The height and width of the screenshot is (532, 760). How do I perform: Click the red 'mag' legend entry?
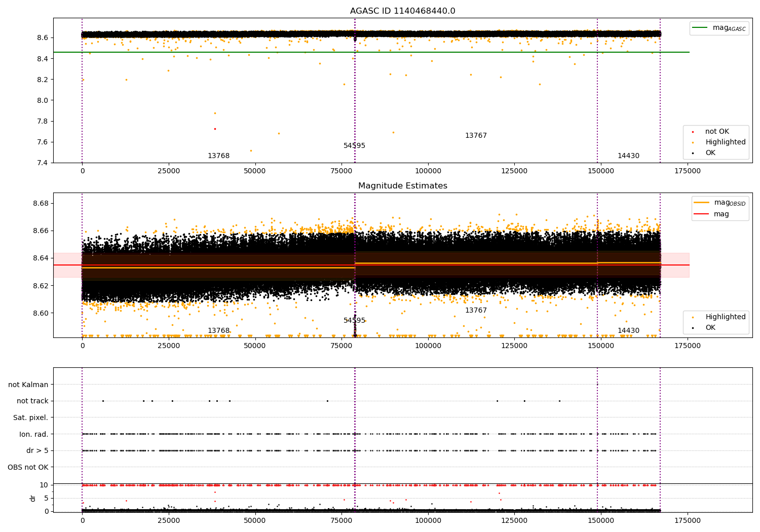click(x=711, y=214)
